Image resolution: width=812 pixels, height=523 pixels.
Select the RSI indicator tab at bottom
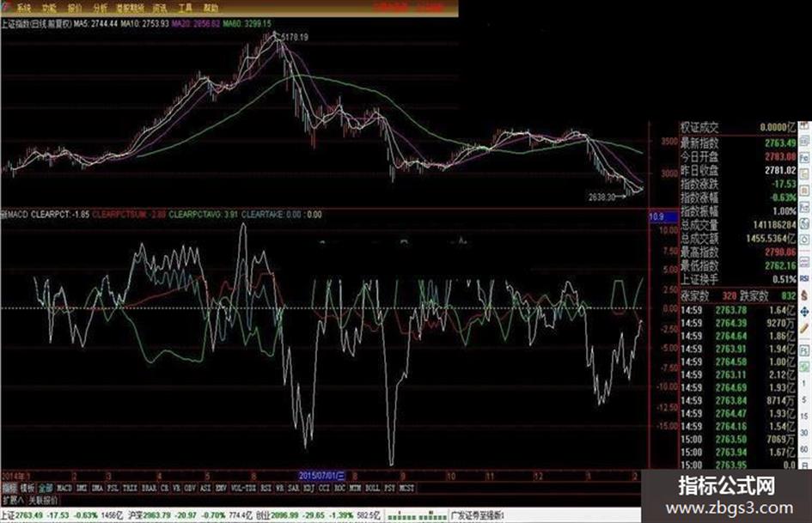(266, 488)
